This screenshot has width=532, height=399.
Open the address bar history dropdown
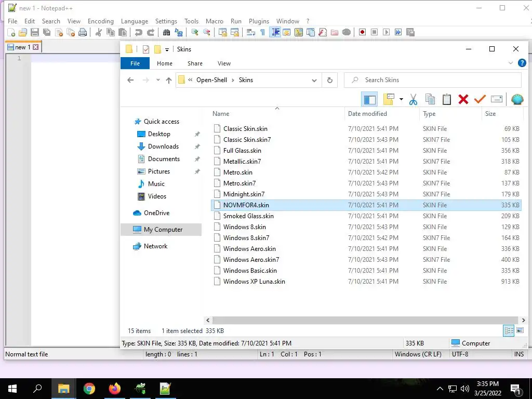tap(314, 81)
